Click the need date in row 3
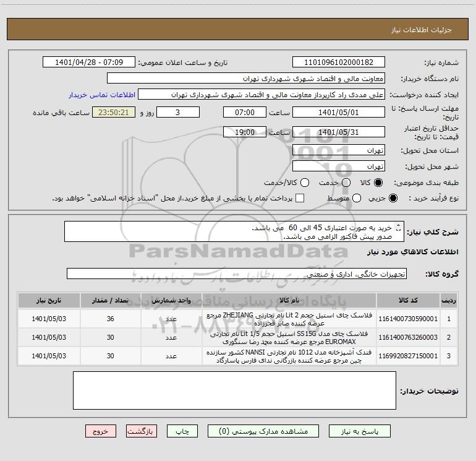The height and width of the screenshot is (461, 476). tap(49, 356)
